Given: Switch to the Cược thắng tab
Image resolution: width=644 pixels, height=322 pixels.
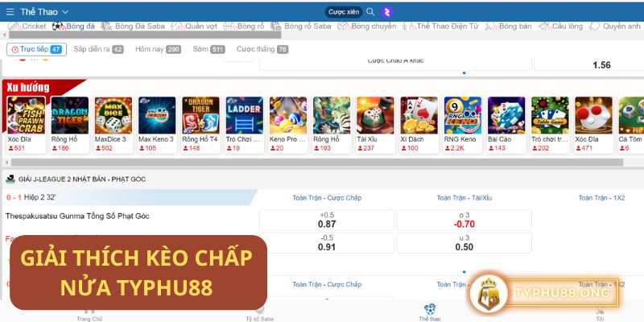Looking at the screenshot, I should (x=262, y=49).
